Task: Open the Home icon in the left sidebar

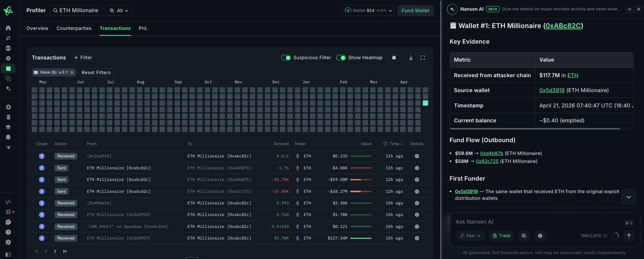Action: click(8, 28)
